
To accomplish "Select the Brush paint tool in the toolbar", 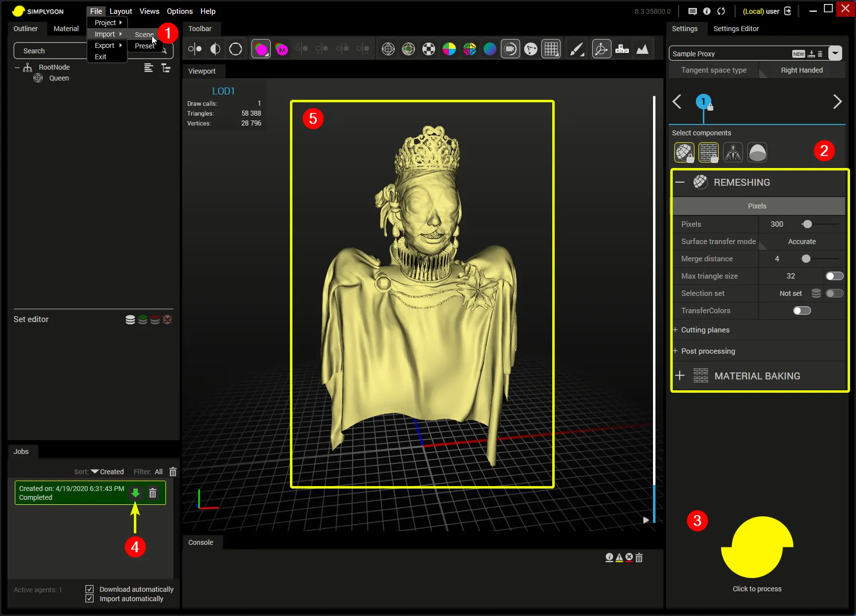I will 576,48.
